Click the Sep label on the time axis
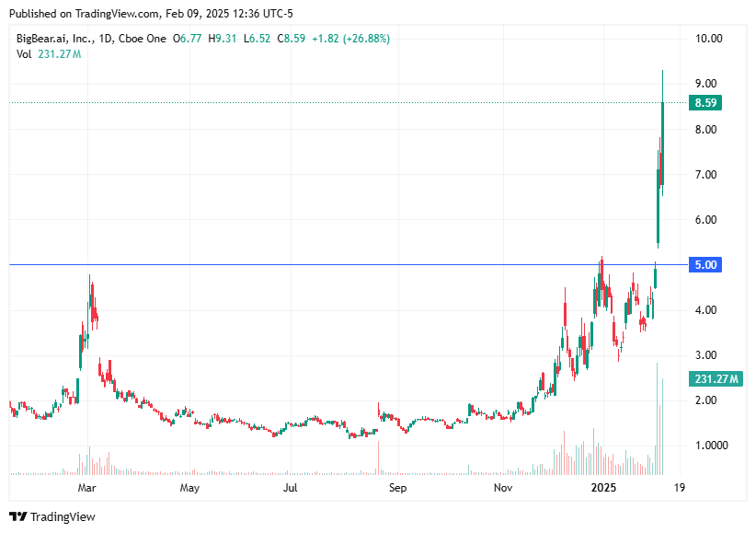 (397, 488)
